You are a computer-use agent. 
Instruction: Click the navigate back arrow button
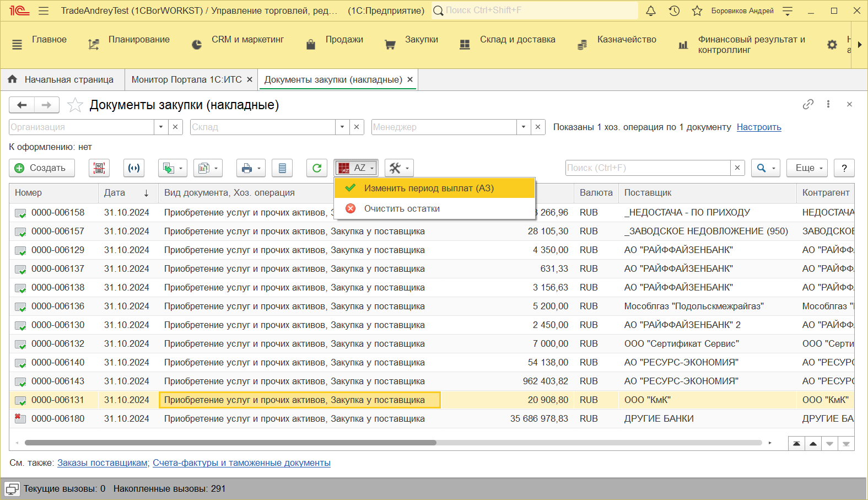[22, 105]
